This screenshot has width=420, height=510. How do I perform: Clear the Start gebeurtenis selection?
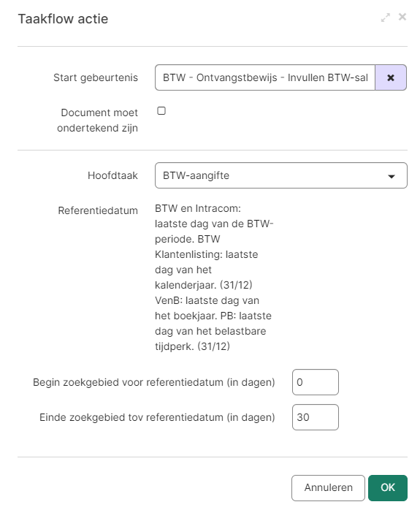coord(391,77)
